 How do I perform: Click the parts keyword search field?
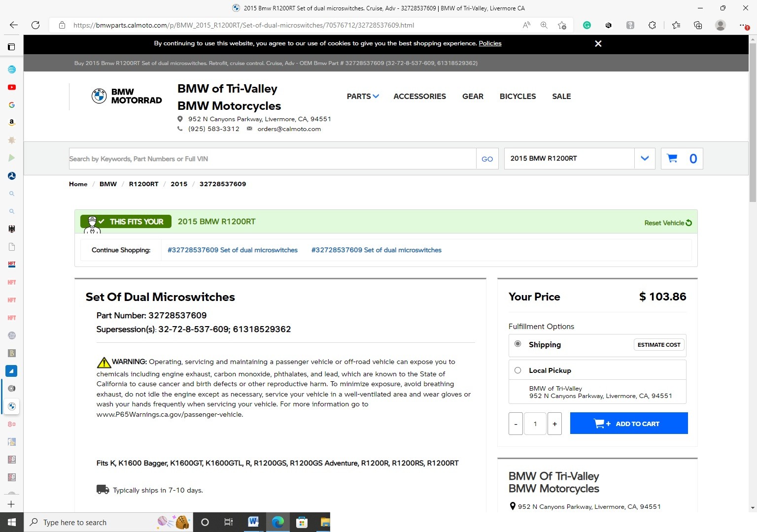(273, 159)
